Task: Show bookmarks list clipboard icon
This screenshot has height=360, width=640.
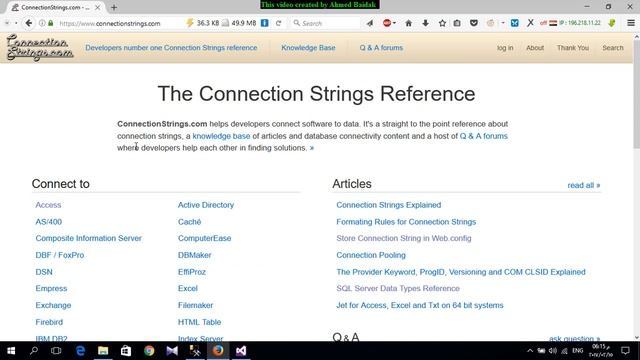Action: [x=457, y=23]
